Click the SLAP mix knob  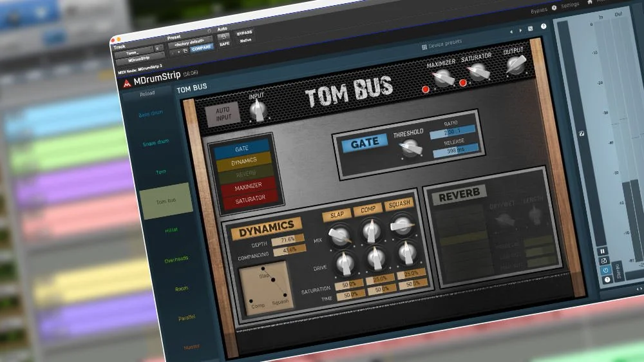click(340, 235)
